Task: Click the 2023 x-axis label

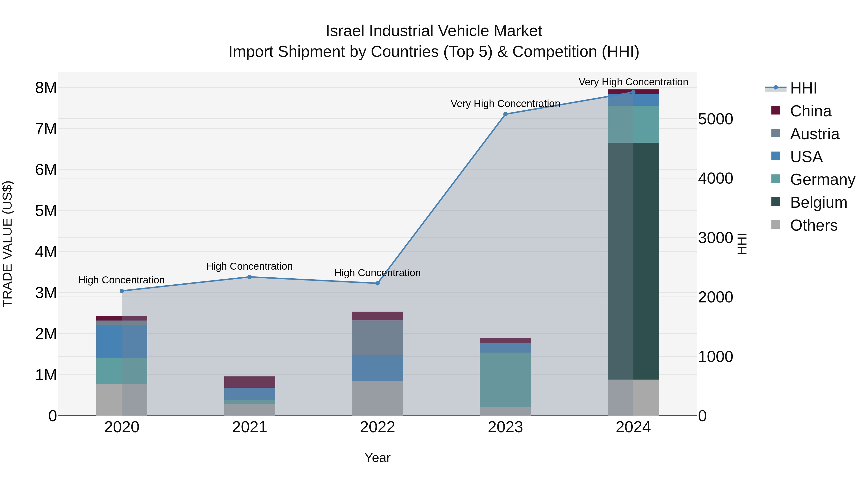Action: (505, 427)
